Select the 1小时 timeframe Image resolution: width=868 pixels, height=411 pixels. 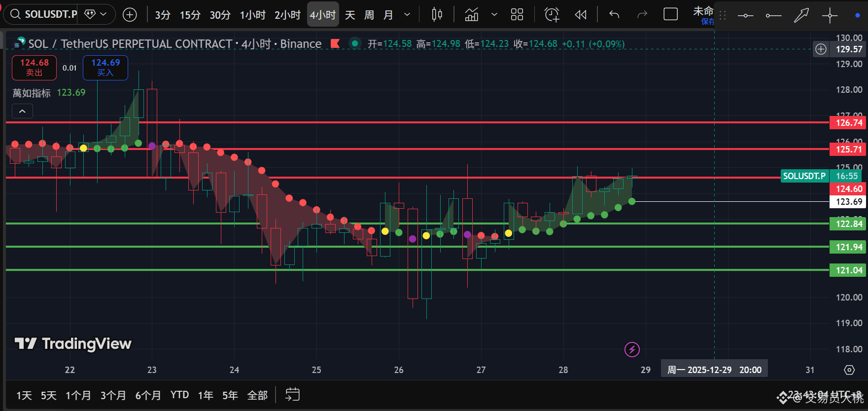253,15
